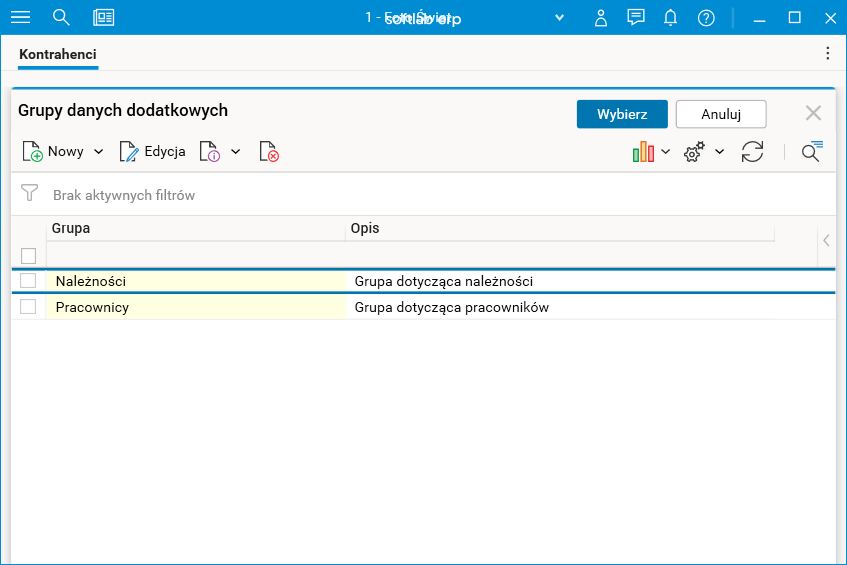Open the three-dot options menu

827,54
